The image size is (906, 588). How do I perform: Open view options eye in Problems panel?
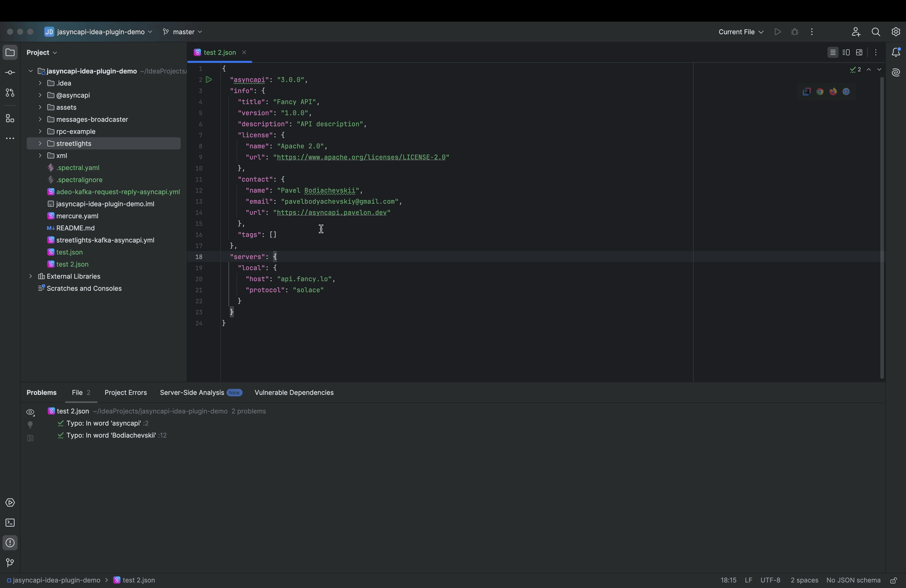point(30,412)
